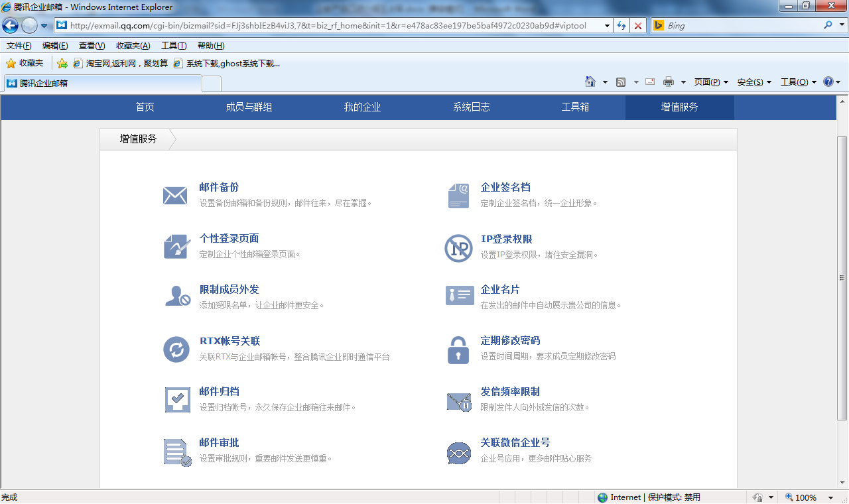Click the vertical page scrollbar thumb
849x504 pixels.
click(x=842, y=277)
